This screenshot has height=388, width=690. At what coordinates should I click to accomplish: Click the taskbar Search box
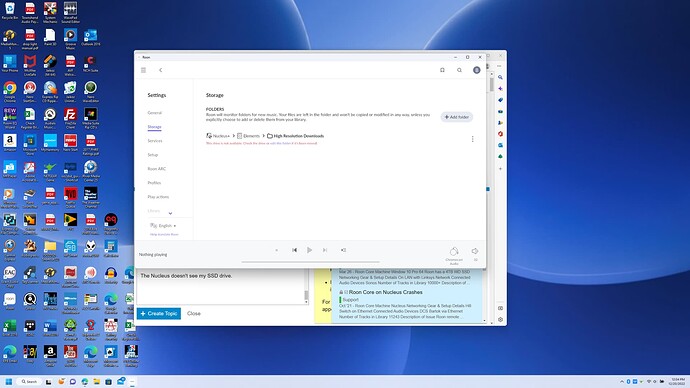click(x=29, y=381)
